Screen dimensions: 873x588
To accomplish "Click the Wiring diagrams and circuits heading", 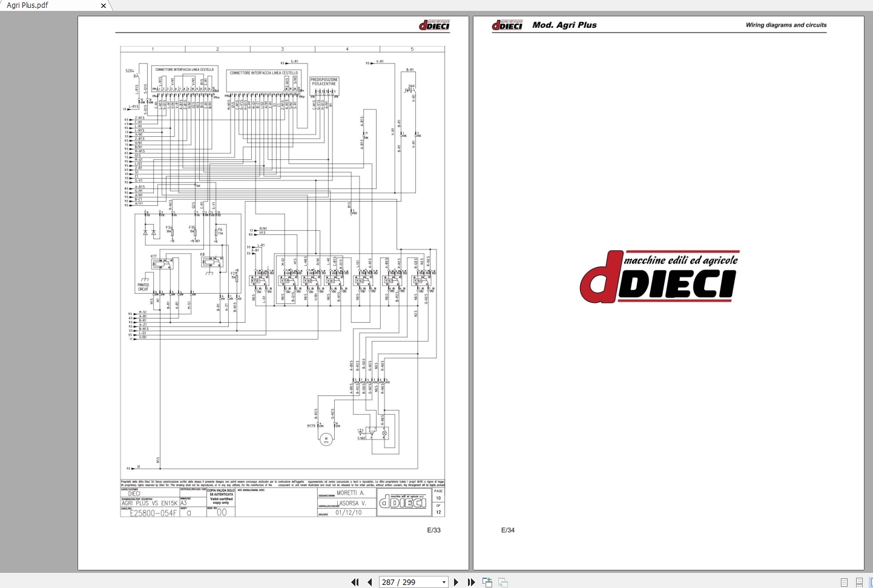I will tap(786, 25).
